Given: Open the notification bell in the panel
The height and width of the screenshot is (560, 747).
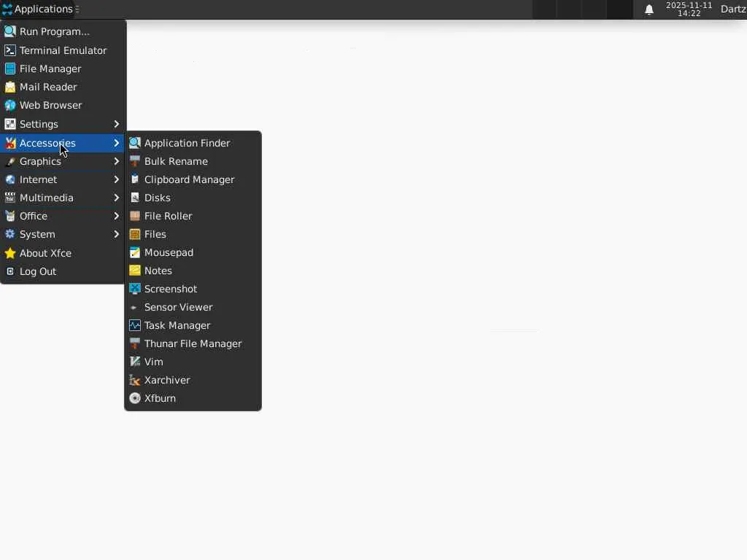Looking at the screenshot, I should [649, 9].
